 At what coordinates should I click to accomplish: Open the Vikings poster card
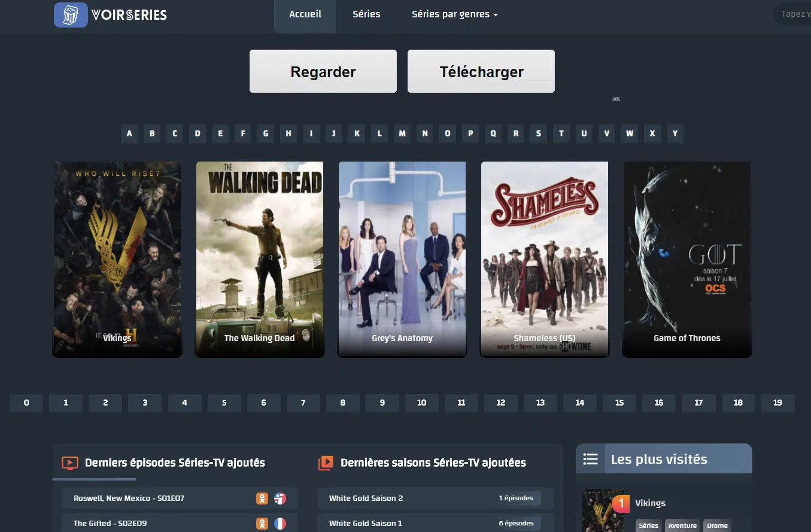point(117,259)
